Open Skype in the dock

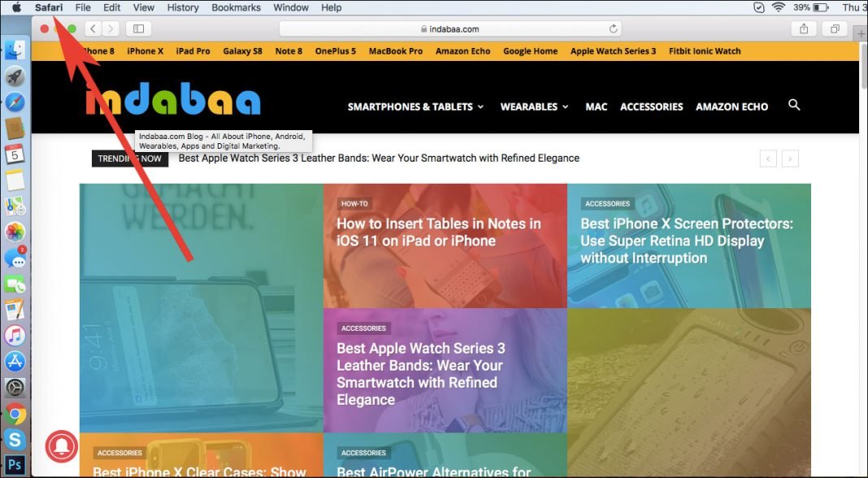coord(15,439)
